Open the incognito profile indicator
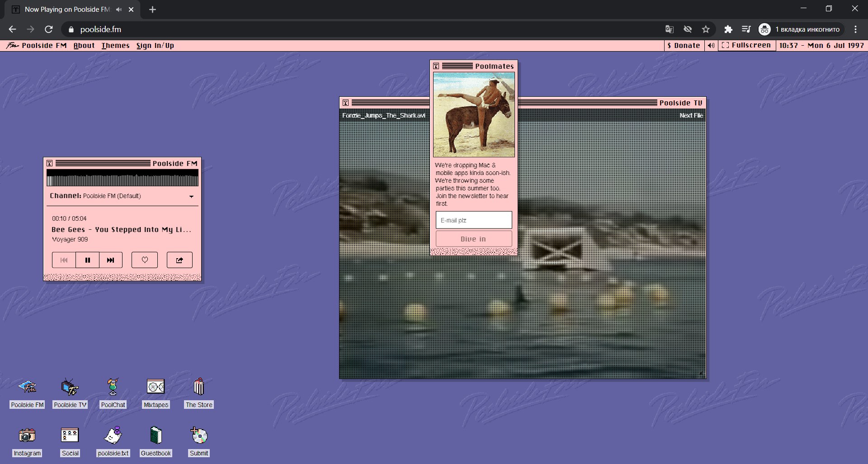The width and height of the screenshot is (868, 464). (x=802, y=29)
